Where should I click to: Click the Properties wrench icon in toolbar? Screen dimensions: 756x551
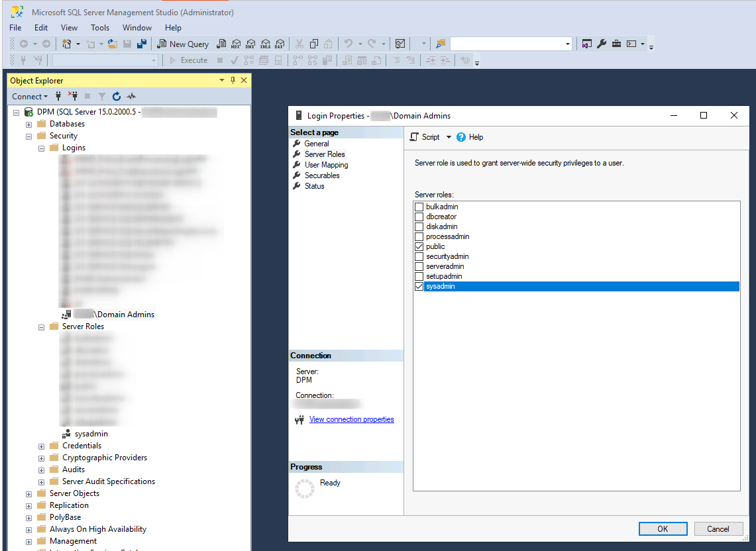601,44
